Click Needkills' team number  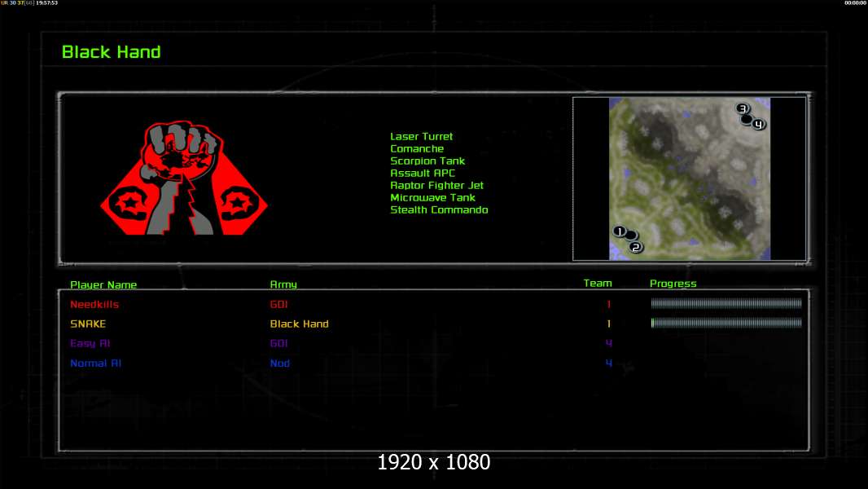(609, 304)
